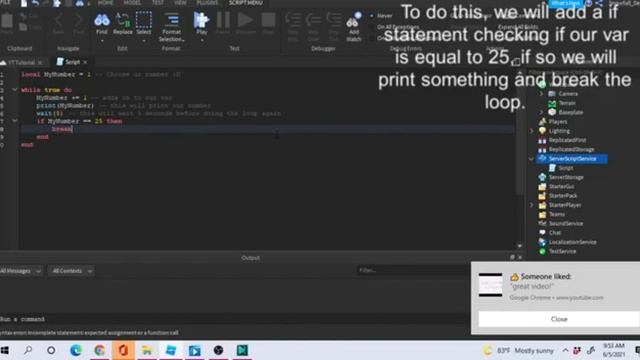
Task: Start the Play test
Action: (x=201, y=23)
